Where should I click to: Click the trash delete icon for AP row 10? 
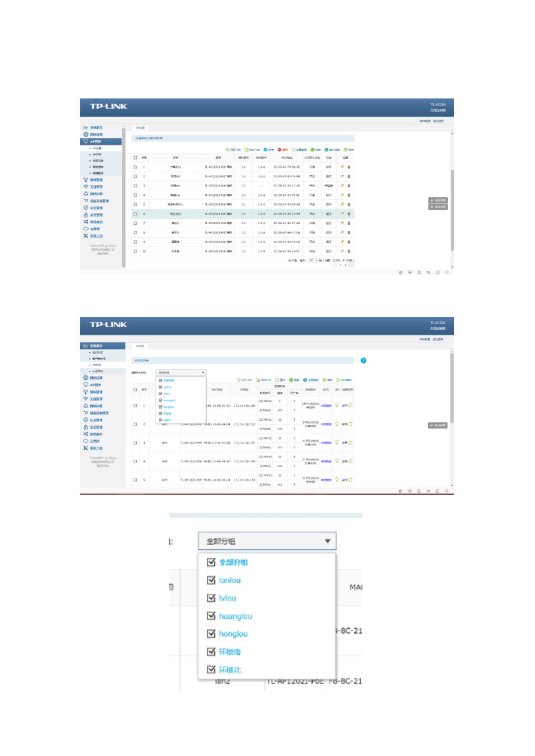coord(349,251)
